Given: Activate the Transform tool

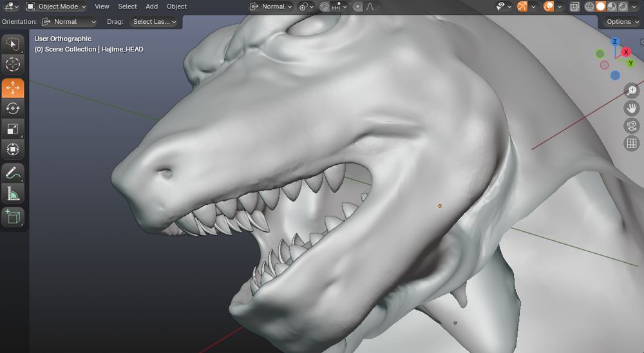Looking at the screenshot, I should click(13, 149).
